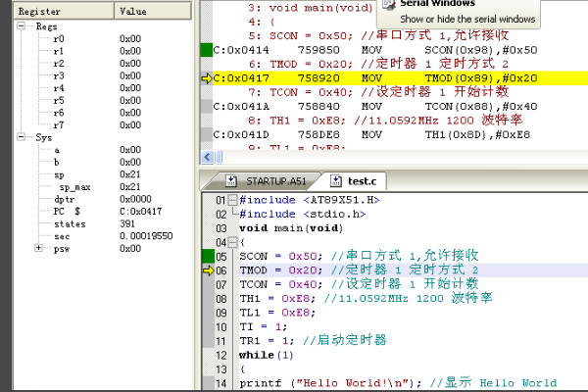
Task: Click the Value column header
Action: 132,11
